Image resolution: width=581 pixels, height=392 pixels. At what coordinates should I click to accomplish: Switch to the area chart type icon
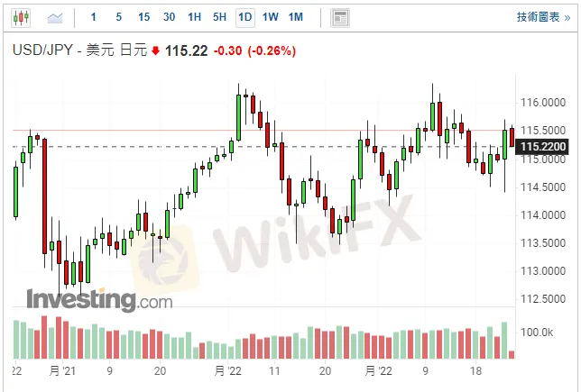tap(55, 17)
